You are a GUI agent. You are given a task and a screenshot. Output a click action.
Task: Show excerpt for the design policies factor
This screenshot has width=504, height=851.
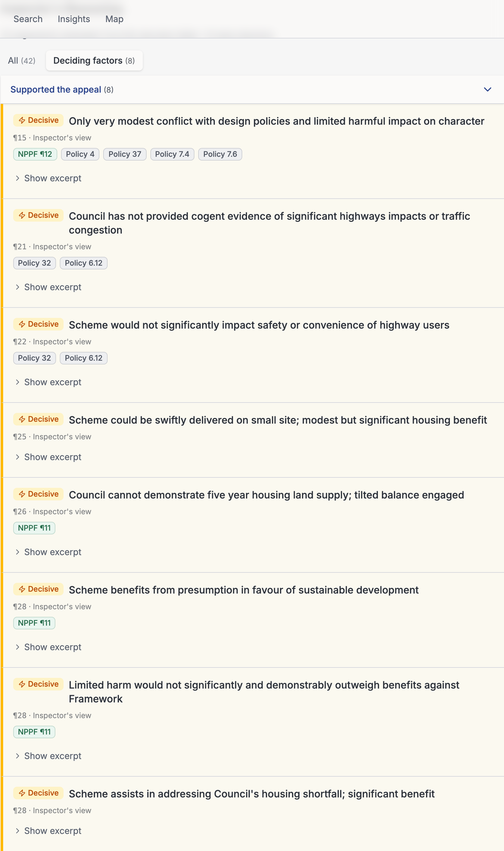click(48, 178)
